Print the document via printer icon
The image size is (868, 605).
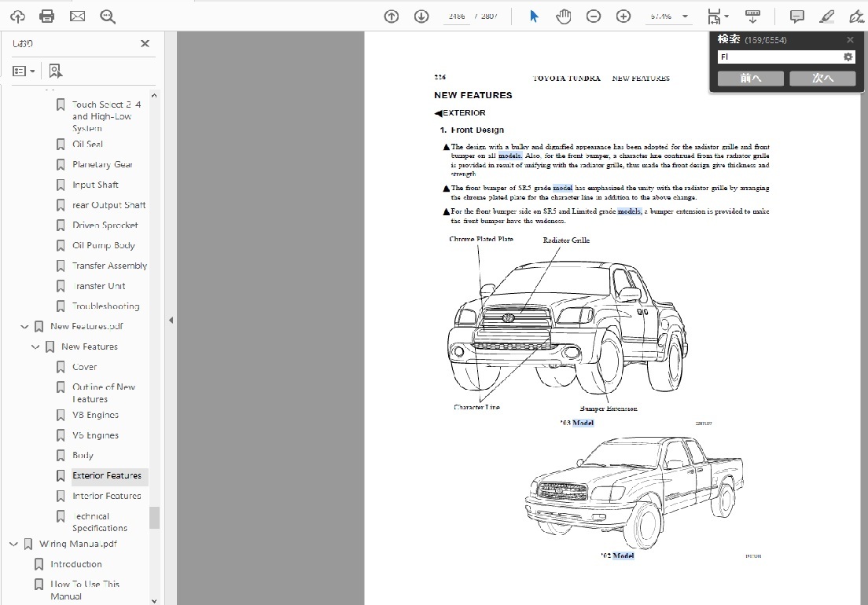pyautogui.click(x=47, y=16)
